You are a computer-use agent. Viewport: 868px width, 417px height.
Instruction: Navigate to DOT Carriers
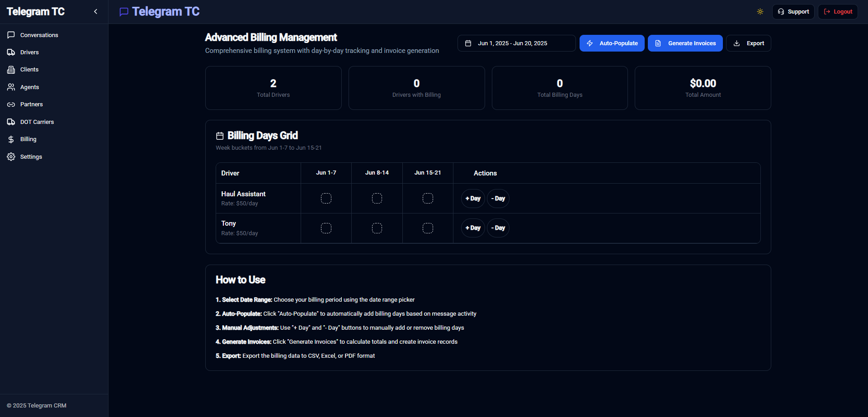coord(36,122)
